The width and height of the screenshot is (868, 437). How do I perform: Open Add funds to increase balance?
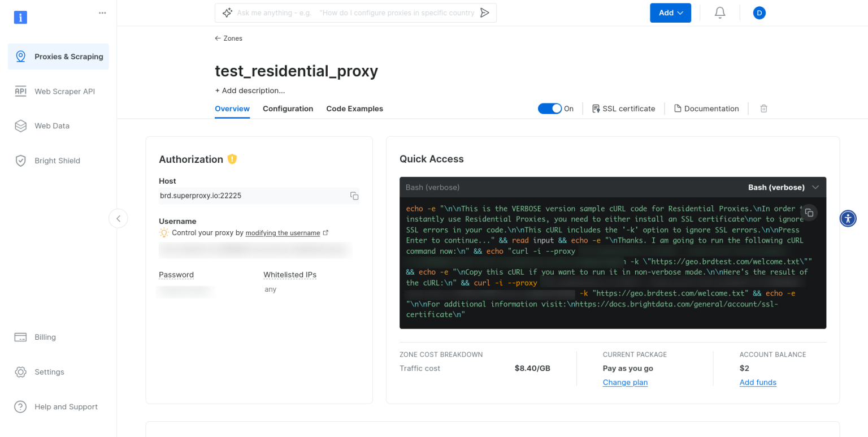click(x=758, y=382)
